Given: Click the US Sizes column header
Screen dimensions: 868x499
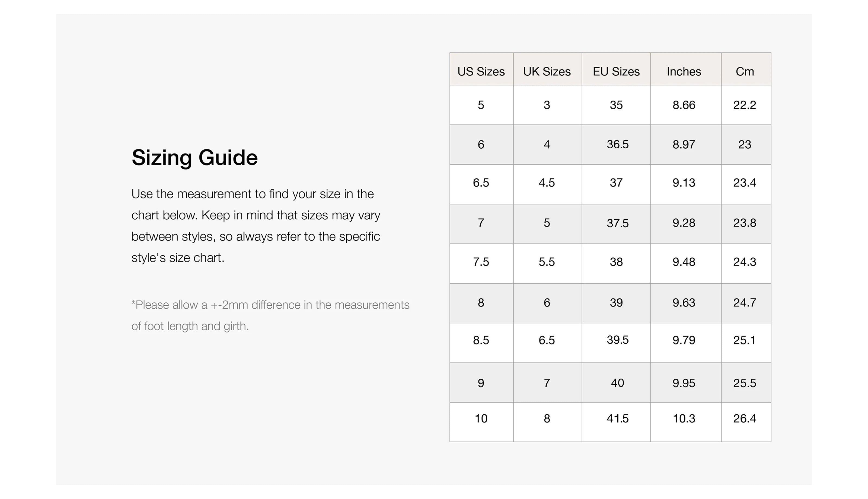Looking at the screenshot, I should [x=481, y=71].
